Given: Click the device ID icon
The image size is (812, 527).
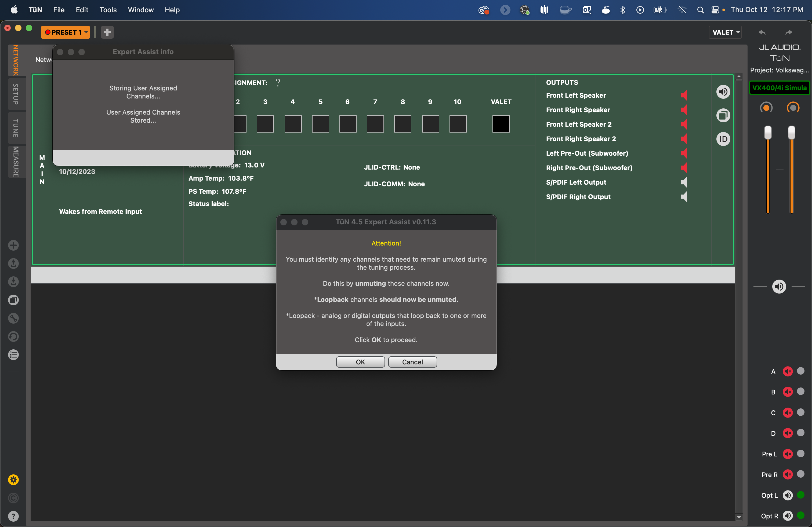Looking at the screenshot, I should pyautogui.click(x=723, y=139).
